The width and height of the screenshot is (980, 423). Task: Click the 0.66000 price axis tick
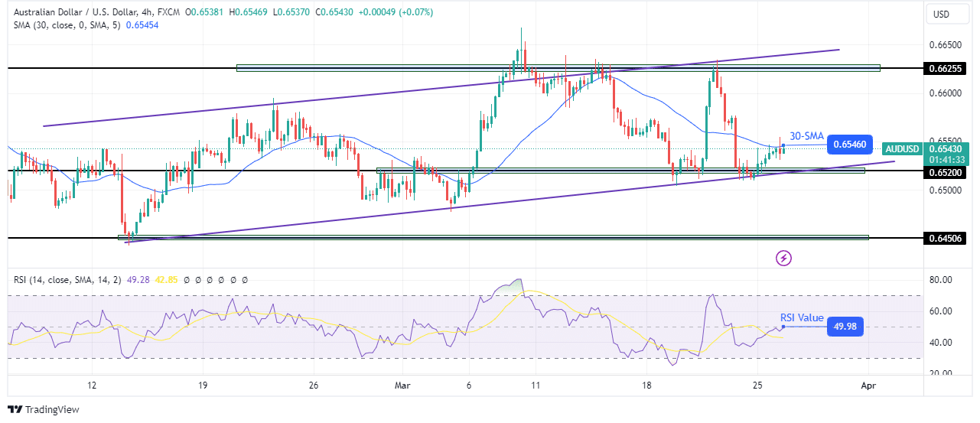[945, 93]
